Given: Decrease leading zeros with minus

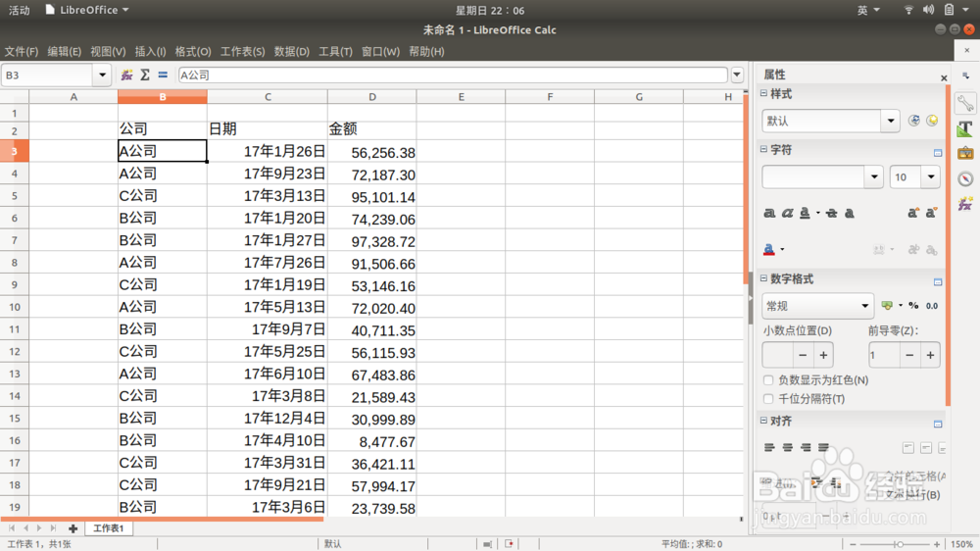Looking at the screenshot, I should (x=909, y=355).
